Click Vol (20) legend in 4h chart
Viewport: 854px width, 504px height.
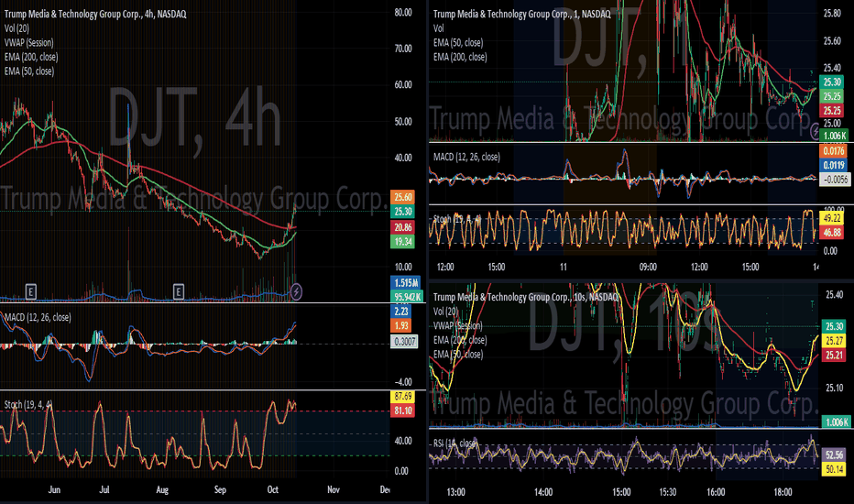[x=16, y=28]
